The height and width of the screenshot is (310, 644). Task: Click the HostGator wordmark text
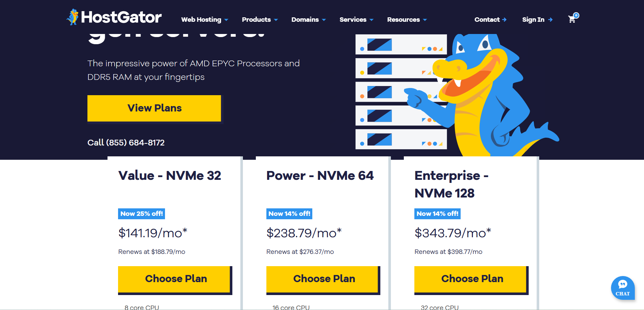click(121, 17)
